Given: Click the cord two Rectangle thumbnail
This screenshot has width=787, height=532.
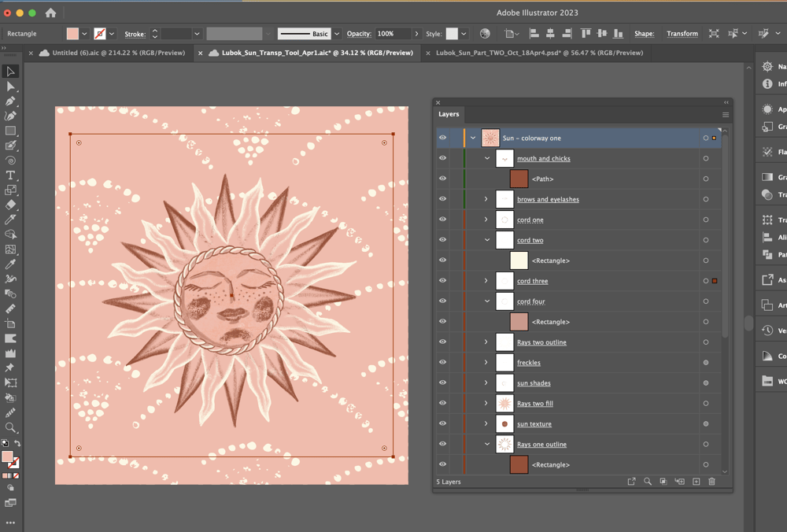Looking at the screenshot, I should (519, 260).
